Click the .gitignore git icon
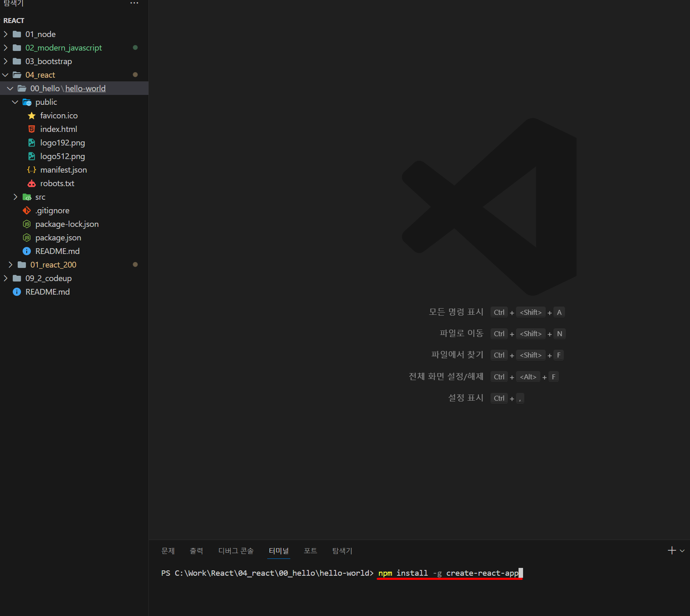690x616 pixels. click(x=27, y=210)
